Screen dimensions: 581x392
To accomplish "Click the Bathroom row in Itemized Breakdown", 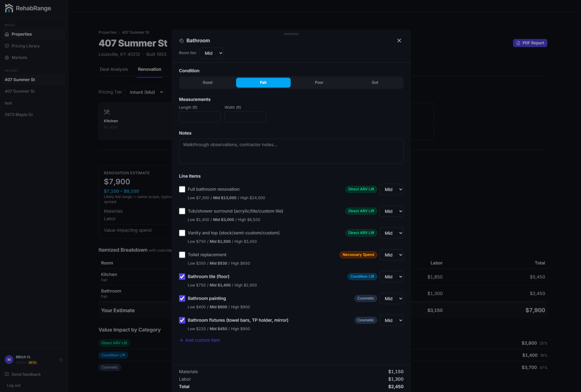I will 323,293.
